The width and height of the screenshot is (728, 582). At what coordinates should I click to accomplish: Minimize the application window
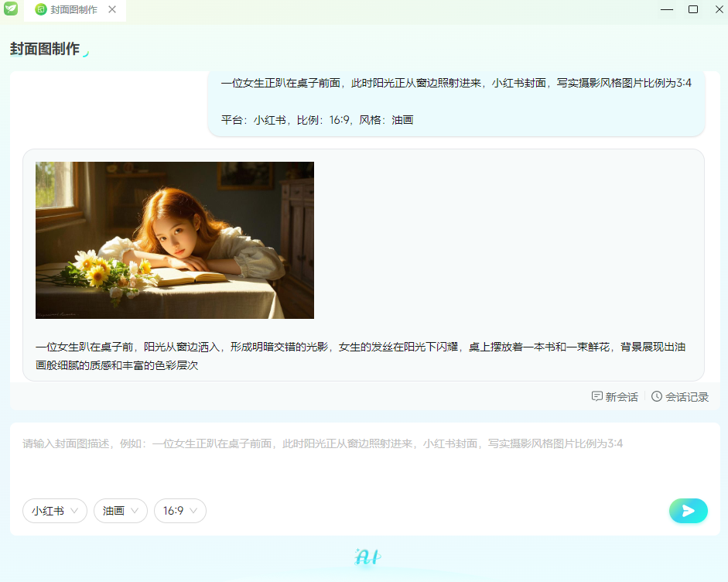tap(667, 9)
